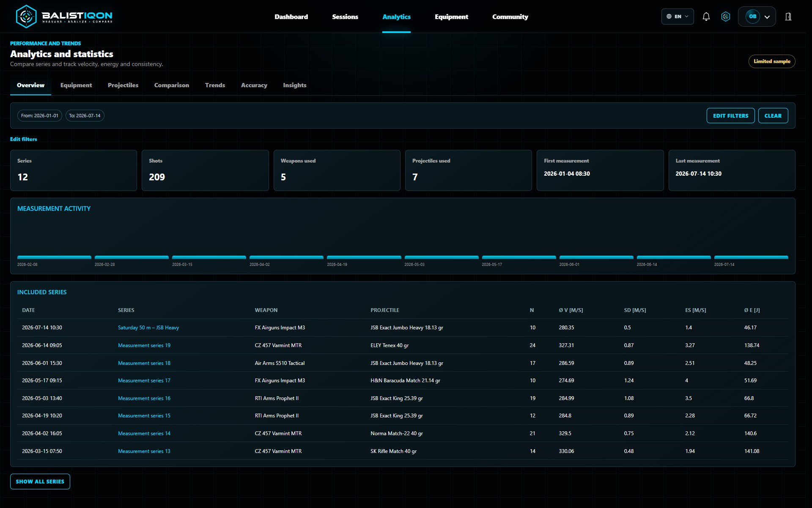
Task: Open Measurement series 16 link
Action: (x=144, y=398)
